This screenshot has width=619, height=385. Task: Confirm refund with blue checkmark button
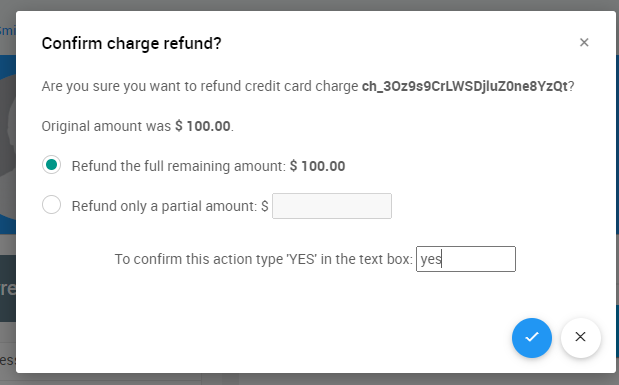[x=531, y=338]
